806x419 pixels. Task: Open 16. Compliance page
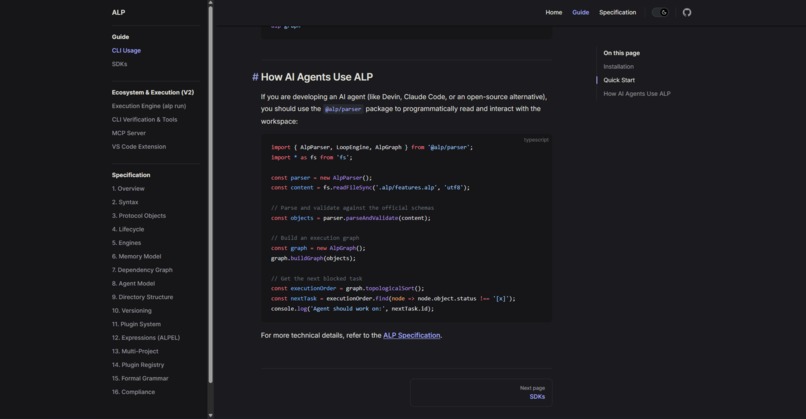(133, 392)
